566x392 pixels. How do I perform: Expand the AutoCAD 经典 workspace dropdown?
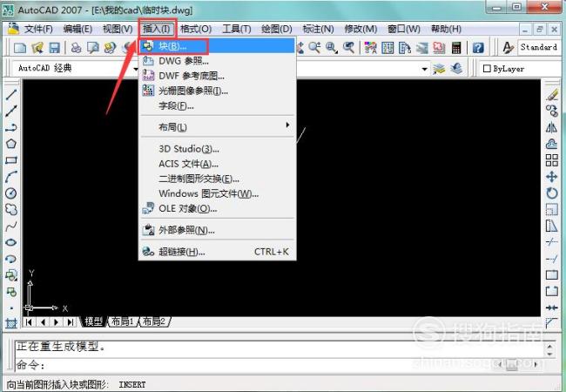click(x=136, y=69)
